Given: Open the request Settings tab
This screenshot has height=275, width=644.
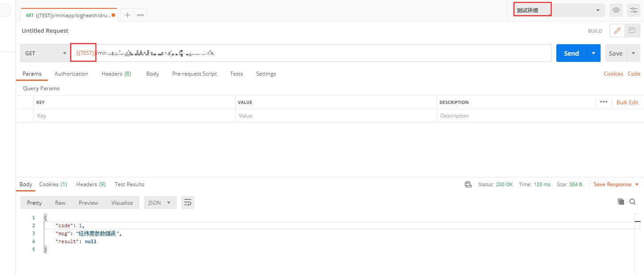Looking at the screenshot, I should pyautogui.click(x=266, y=74).
